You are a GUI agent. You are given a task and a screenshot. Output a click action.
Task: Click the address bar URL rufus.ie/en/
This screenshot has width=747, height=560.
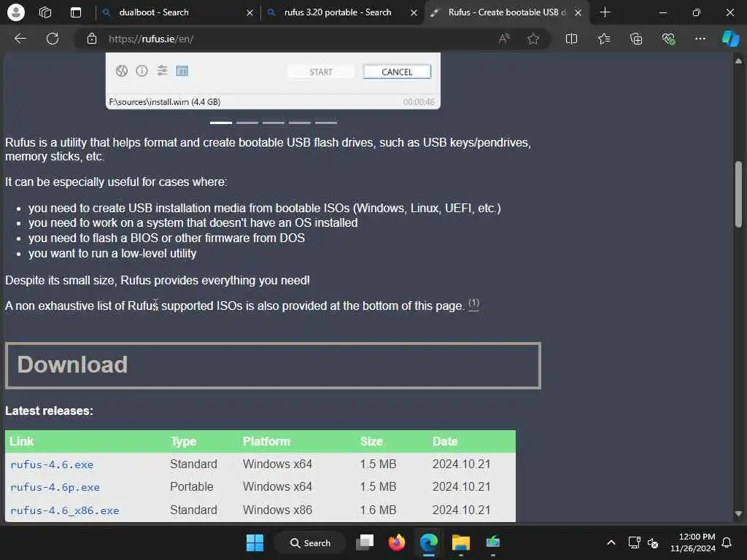tap(150, 39)
